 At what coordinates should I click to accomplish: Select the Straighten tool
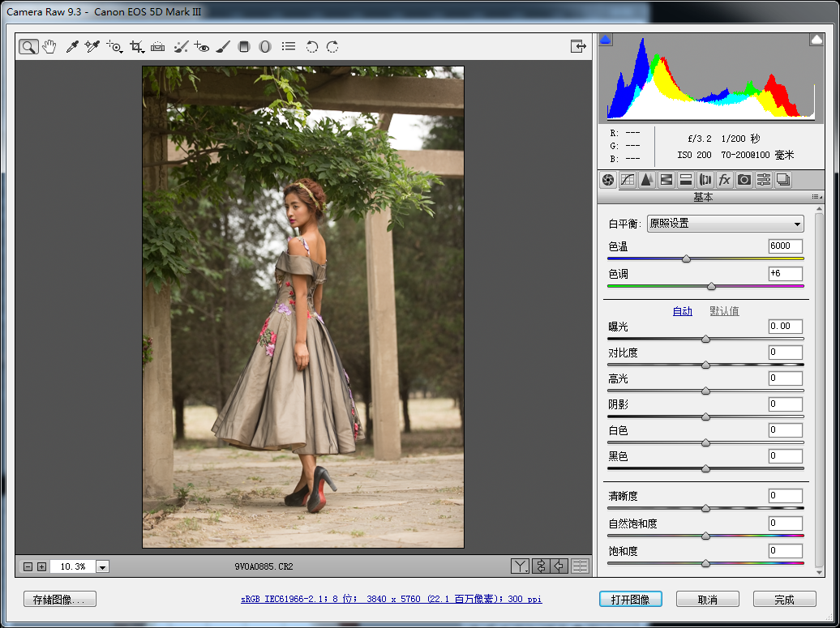157,46
